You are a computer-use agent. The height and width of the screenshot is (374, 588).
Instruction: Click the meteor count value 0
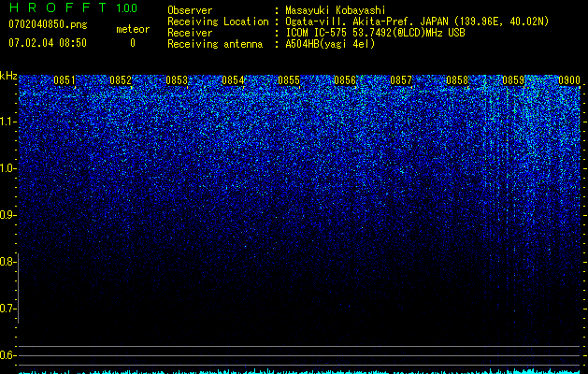click(x=133, y=43)
